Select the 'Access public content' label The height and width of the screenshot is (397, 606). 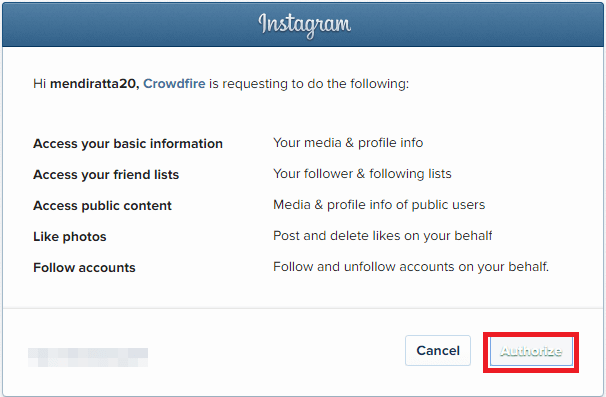[102, 206]
